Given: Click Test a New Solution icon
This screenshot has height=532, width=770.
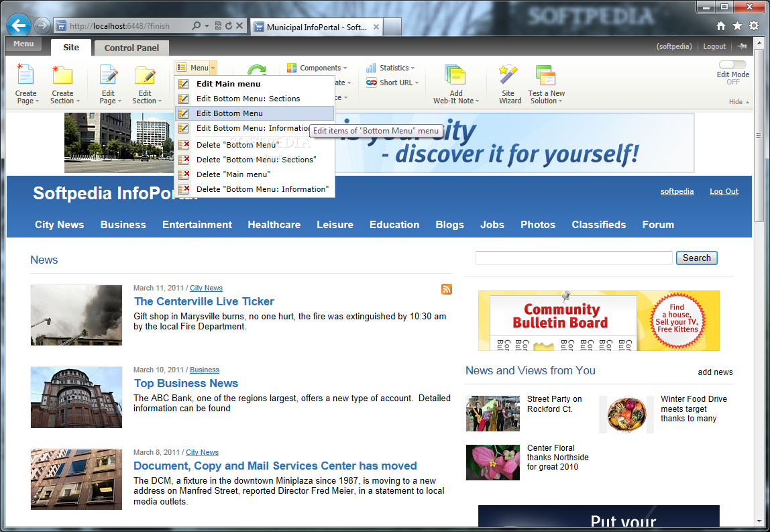Looking at the screenshot, I should click(x=545, y=74).
